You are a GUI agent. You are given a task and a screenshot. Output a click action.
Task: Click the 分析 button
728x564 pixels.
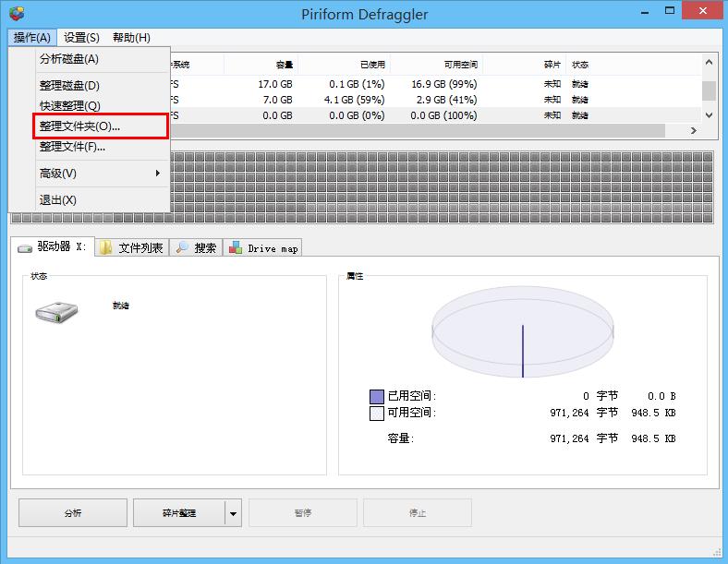73,513
